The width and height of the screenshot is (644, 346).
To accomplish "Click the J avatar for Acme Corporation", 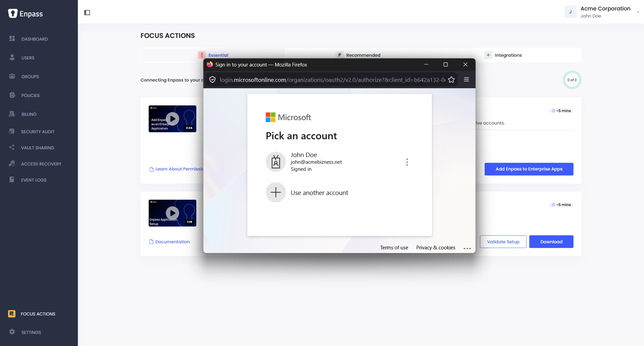I will tap(570, 12).
